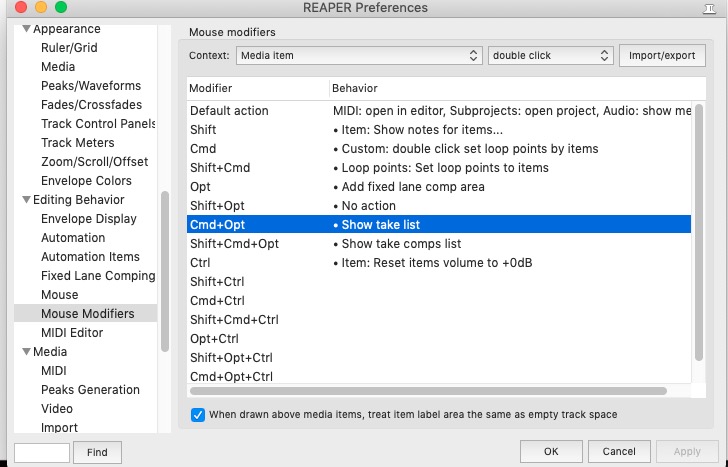Collapse the Appearance tree section
Viewport: 728px width, 467px height.
(25, 29)
